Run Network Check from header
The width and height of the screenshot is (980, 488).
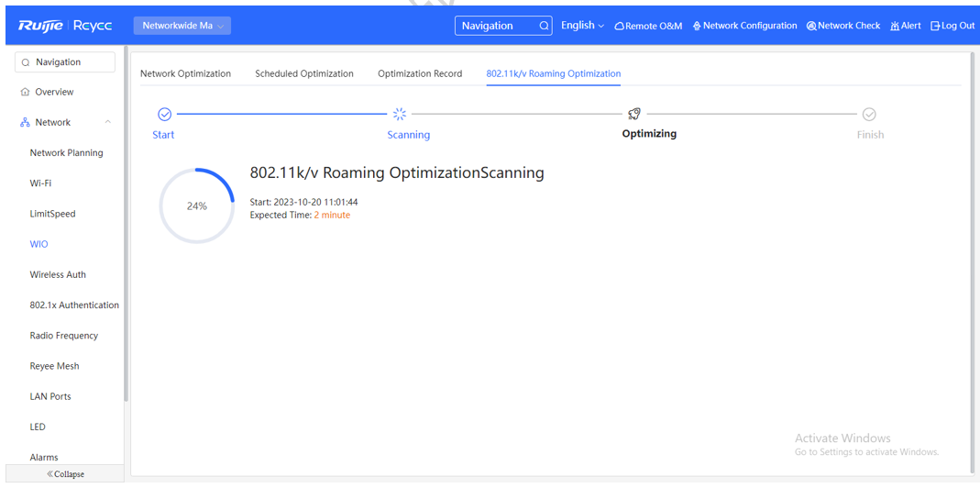point(842,26)
